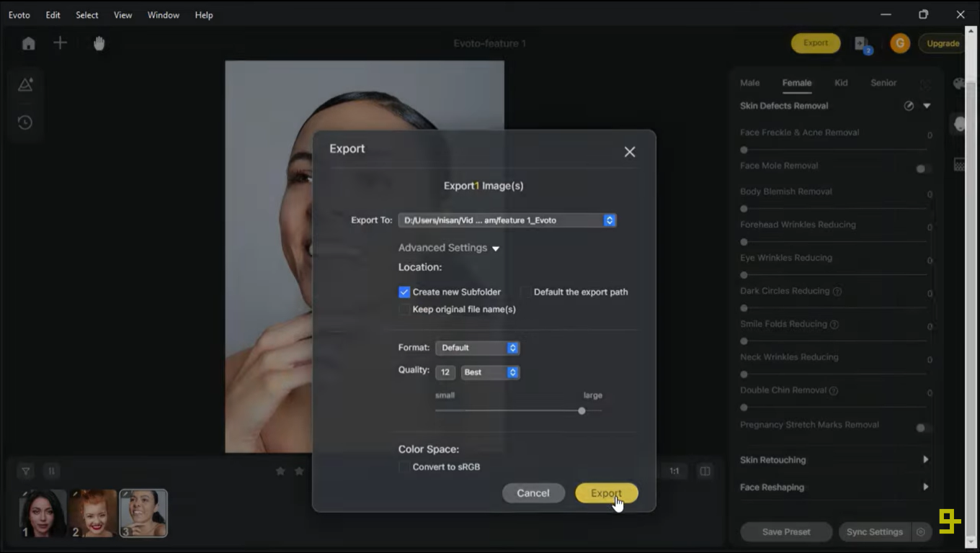Open the Quality dropdown showing Best
Image resolution: width=980 pixels, height=553 pixels.
pos(490,372)
